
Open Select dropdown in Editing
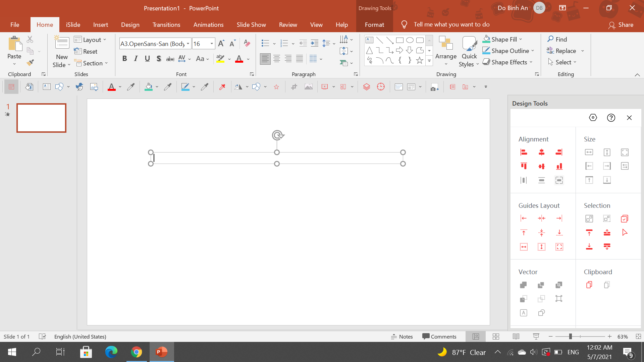click(562, 62)
